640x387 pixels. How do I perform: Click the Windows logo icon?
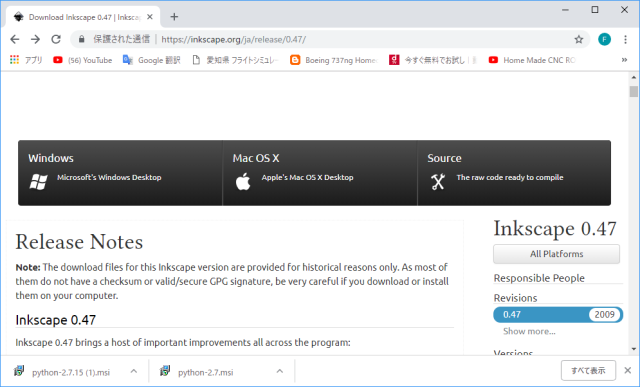click(38, 182)
